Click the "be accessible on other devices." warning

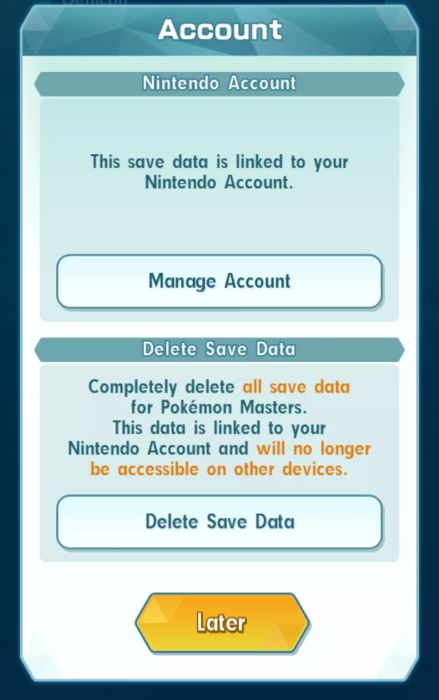[x=219, y=469]
